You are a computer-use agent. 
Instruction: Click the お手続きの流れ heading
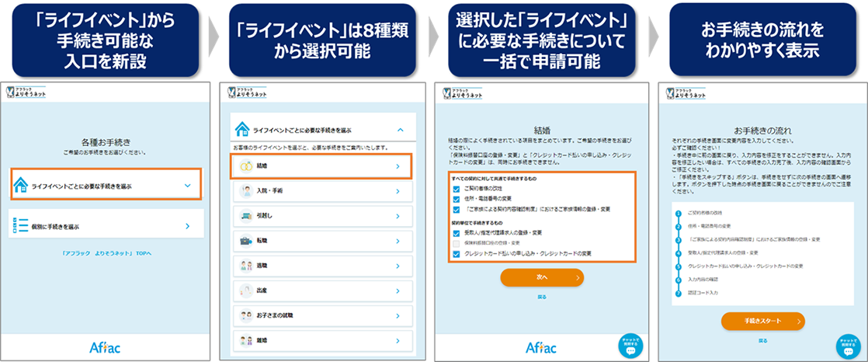click(762, 131)
